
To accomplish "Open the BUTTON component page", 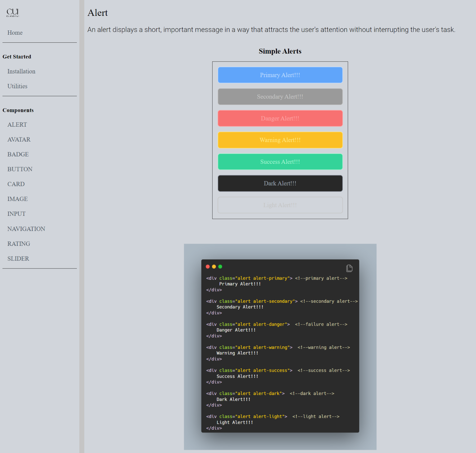I will pyautogui.click(x=20, y=169).
